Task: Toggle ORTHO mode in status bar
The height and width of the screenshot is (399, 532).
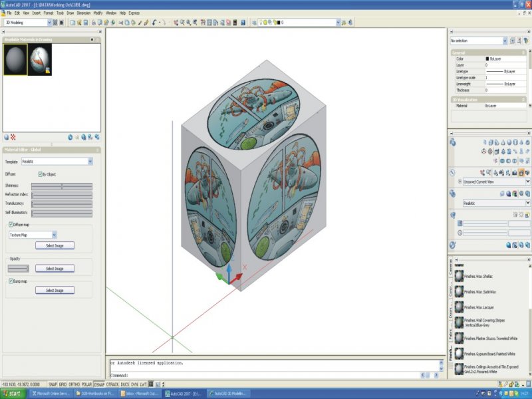Action: pyautogui.click(x=74, y=384)
